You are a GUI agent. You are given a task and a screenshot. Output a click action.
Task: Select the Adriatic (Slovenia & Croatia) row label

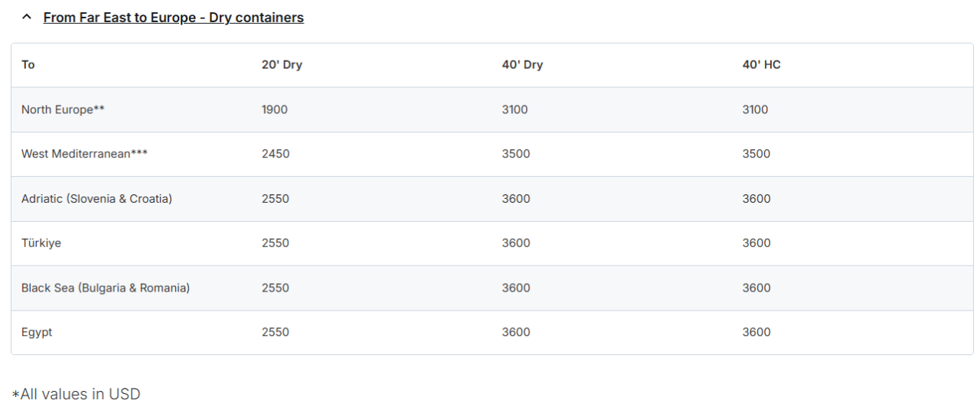pyautogui.click(x=96, y=199)
